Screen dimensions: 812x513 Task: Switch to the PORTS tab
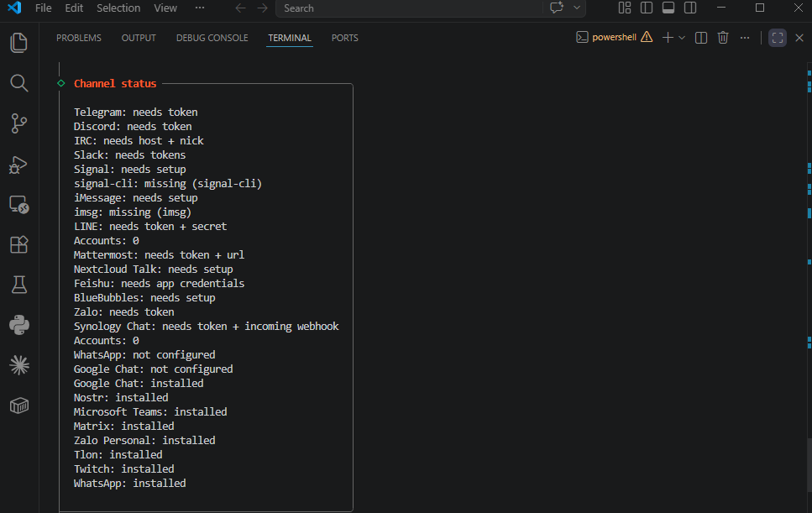[345, 38]
